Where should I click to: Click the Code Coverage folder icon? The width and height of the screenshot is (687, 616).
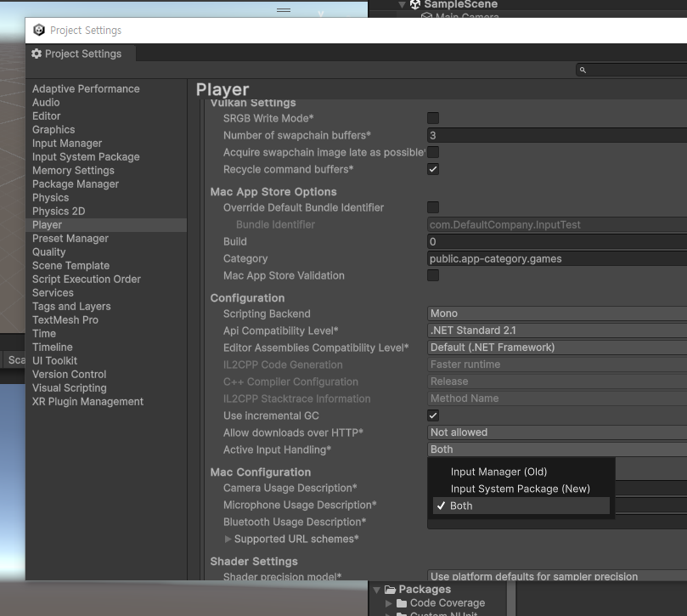click(x=402, y=603)
